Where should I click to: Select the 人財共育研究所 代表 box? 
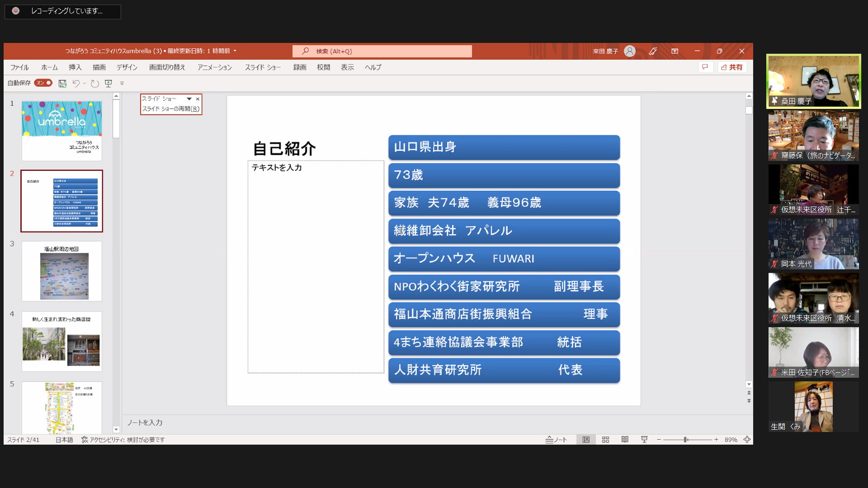point(504,370)
